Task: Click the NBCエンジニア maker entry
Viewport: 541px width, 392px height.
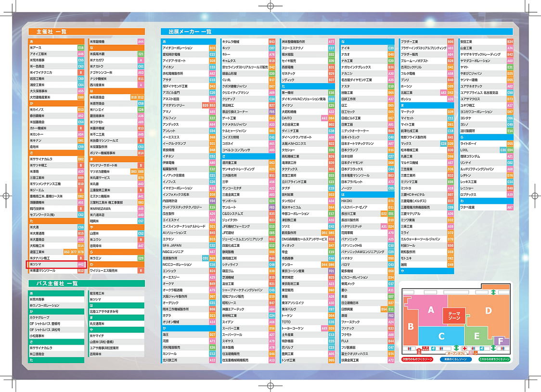Action: pyautogui.click(x=188, y=252)
